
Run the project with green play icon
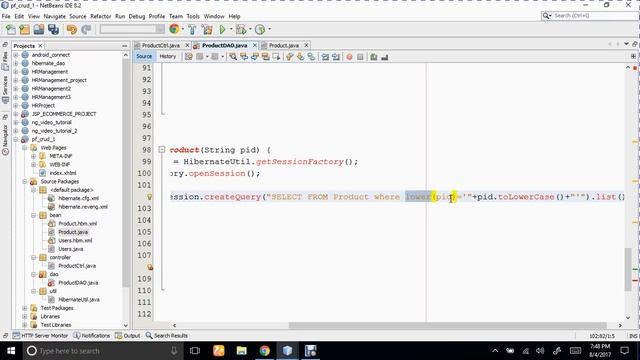coord(222,29)
